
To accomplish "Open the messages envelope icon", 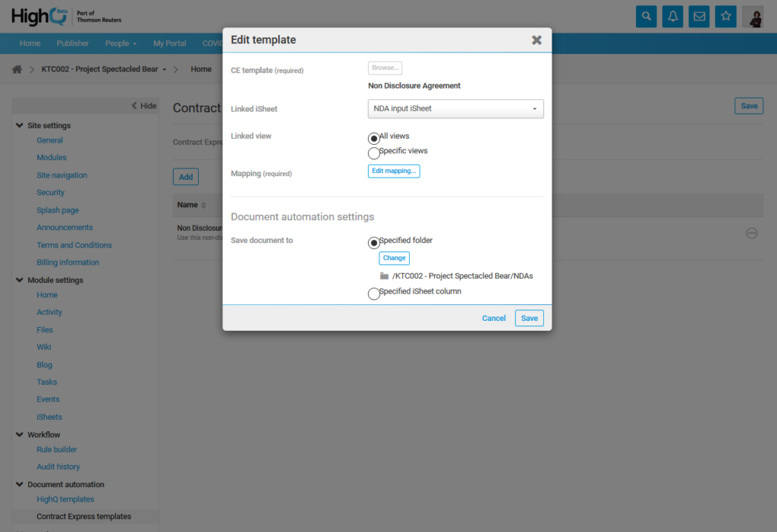I will point(700,16).
